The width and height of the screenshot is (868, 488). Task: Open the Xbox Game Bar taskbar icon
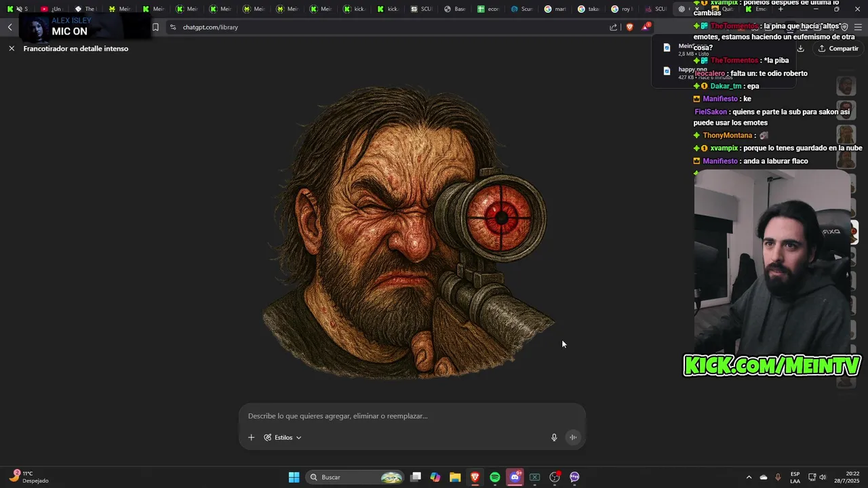coord(534,477)
